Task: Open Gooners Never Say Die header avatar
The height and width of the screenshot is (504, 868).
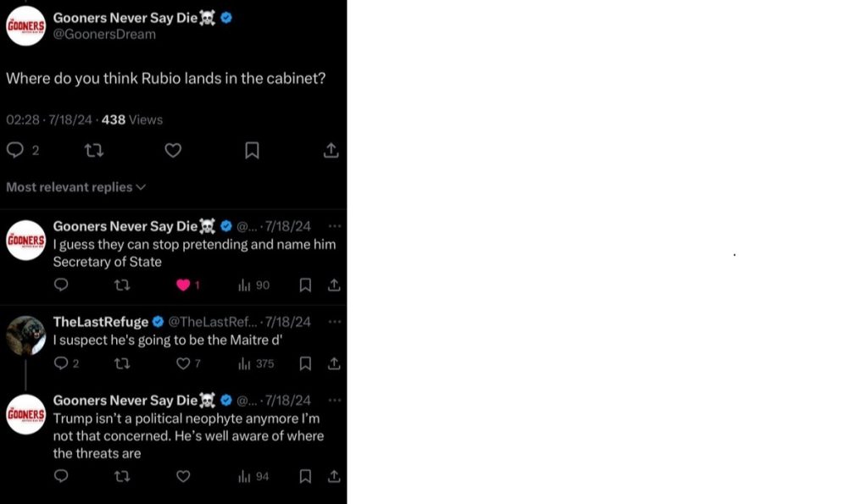Action: [x=25, y=25]
